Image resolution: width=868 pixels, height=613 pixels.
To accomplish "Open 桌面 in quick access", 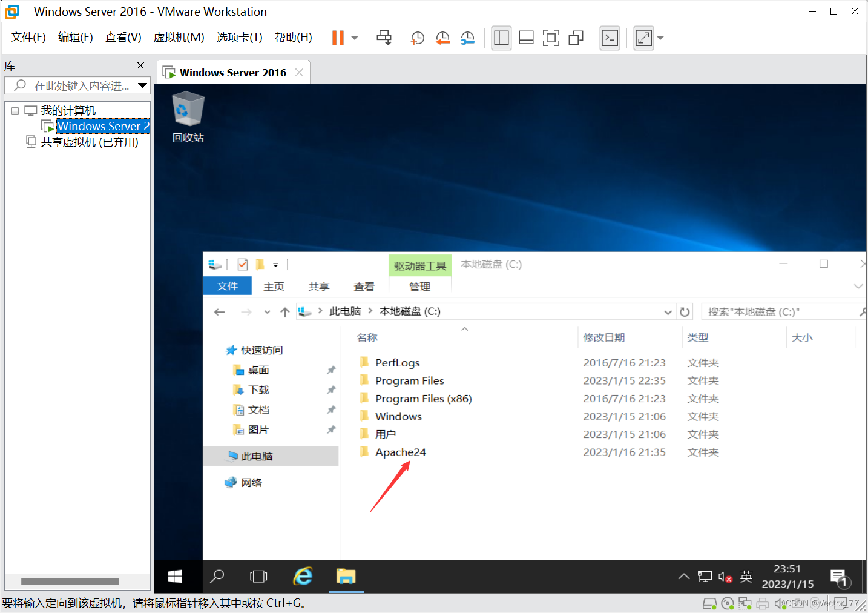I will (x=258, y=370).
